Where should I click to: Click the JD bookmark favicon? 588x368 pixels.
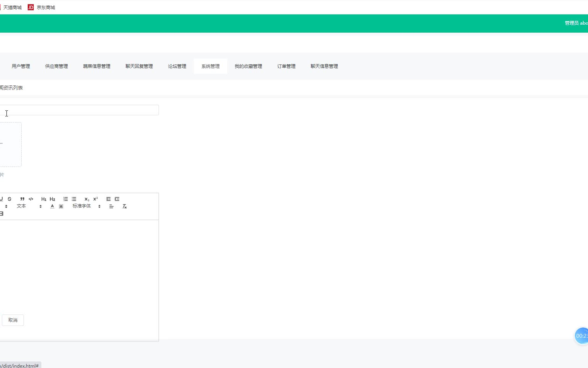tap(31, 8)
